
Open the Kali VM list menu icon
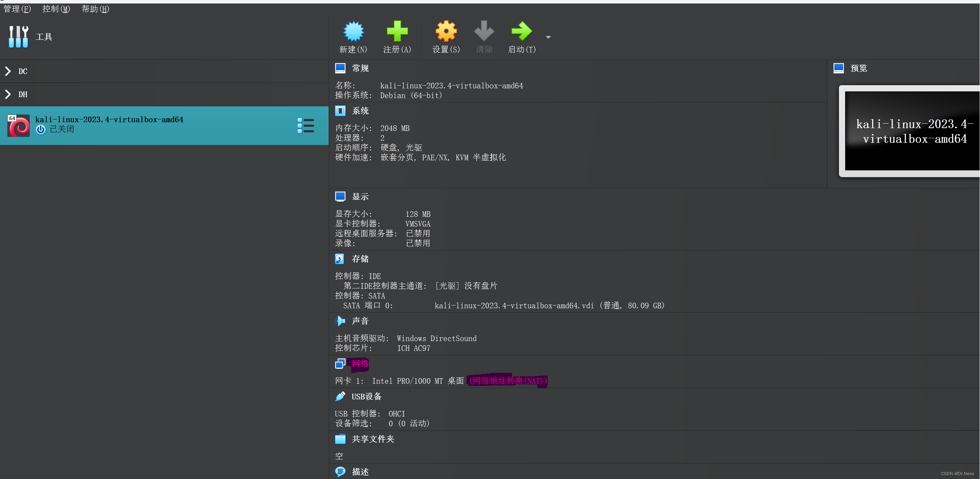click(x=306, y=125)
